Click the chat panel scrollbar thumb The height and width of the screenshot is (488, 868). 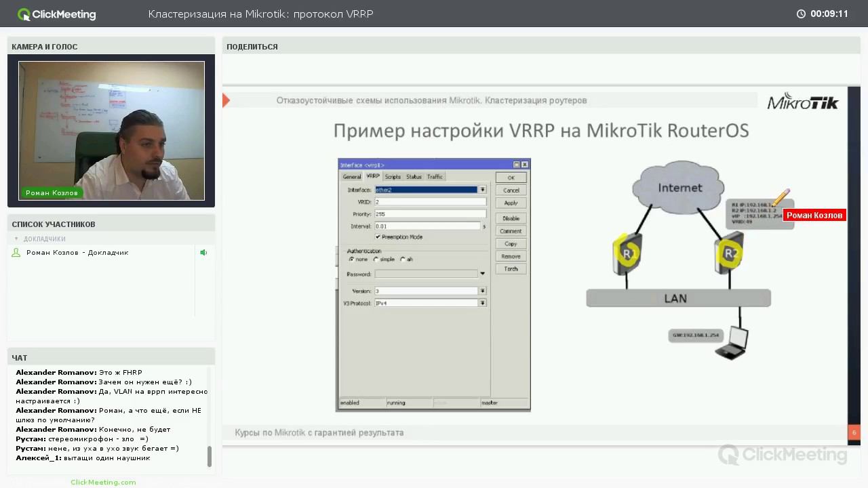[x=210, y=456]
